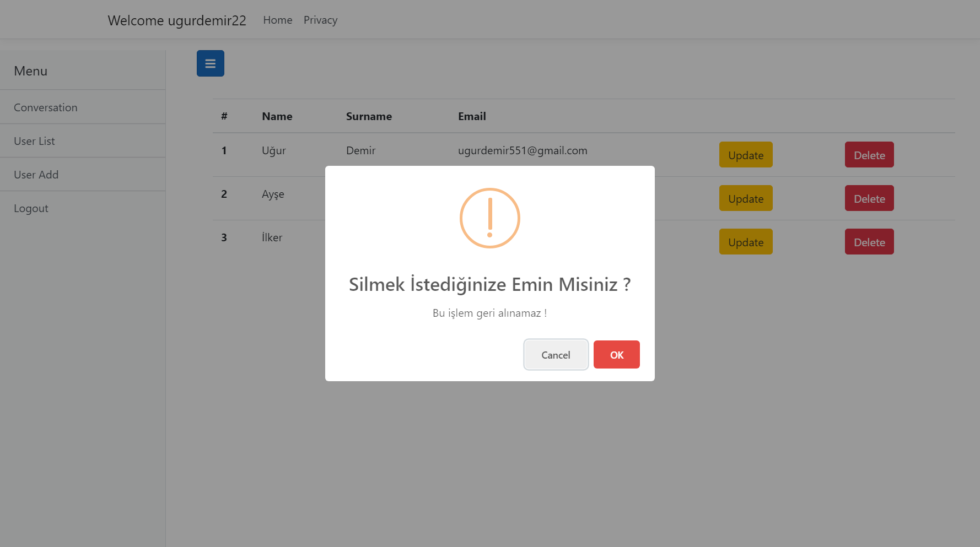Cancel the delete confirmation dialog
The height and width of the screenshot is (547, 980).
[x=555, y=355]
